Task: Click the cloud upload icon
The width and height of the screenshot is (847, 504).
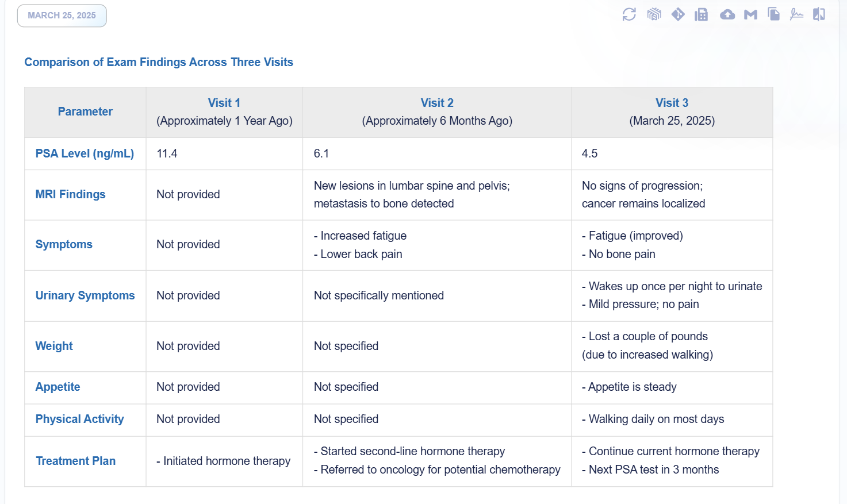Action: click(x=727, y=14)
